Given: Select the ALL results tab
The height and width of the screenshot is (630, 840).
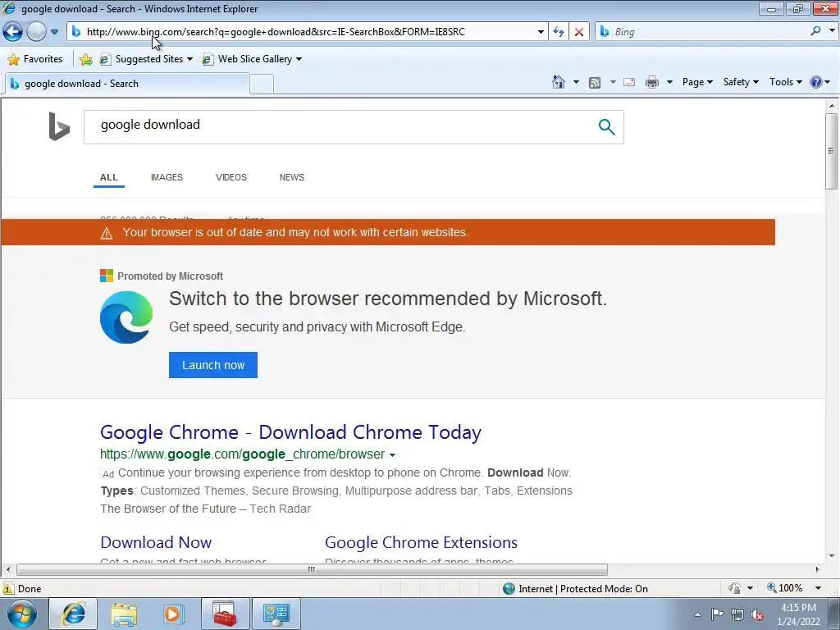Looking at the screenshot, I should [109, 177].
